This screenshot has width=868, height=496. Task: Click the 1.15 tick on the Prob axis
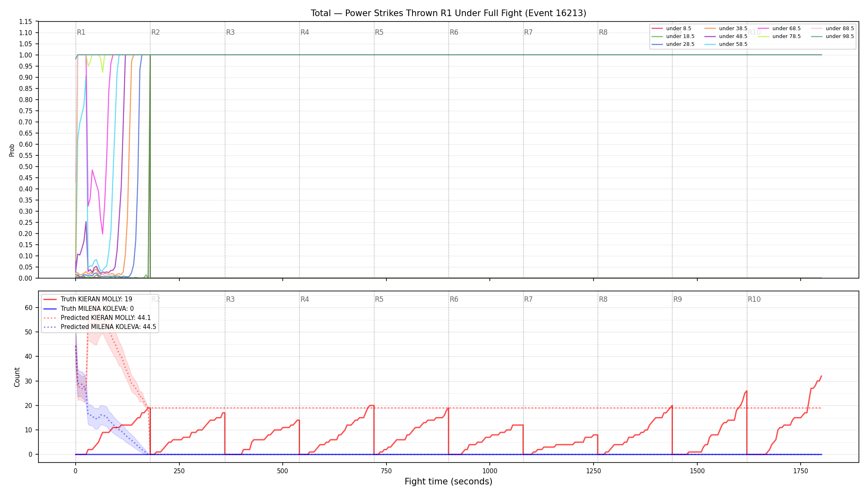(26, 21)
